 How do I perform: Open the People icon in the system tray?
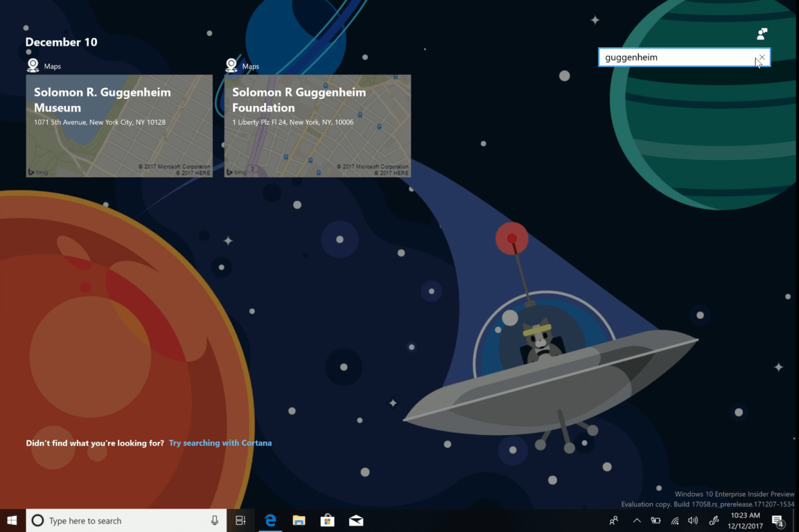[614, 520]
